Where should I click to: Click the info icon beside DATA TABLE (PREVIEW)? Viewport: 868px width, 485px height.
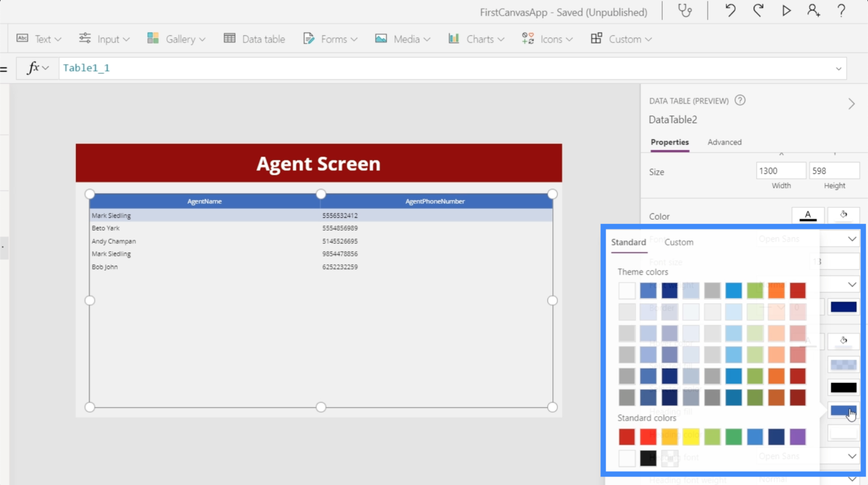pos(740,100)
